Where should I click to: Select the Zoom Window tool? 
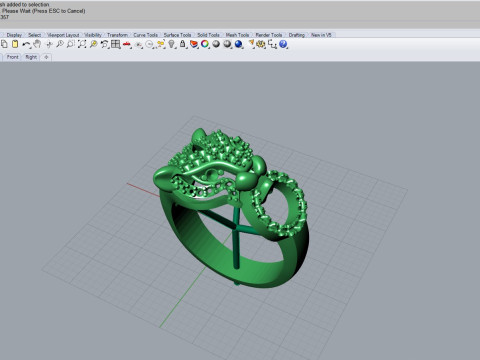click(71, 44)
